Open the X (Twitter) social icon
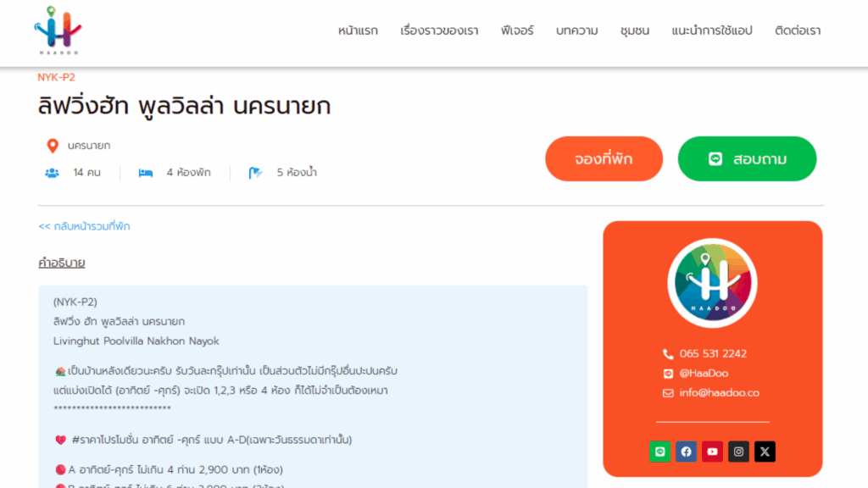This screenshot has height=488, width=868. coord(765,452)
